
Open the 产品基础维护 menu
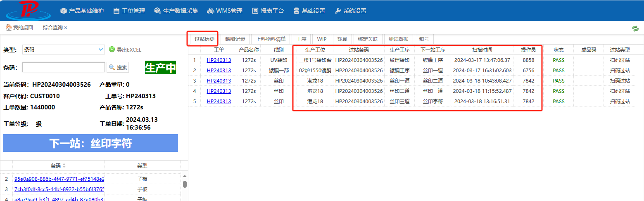[82, 11]
